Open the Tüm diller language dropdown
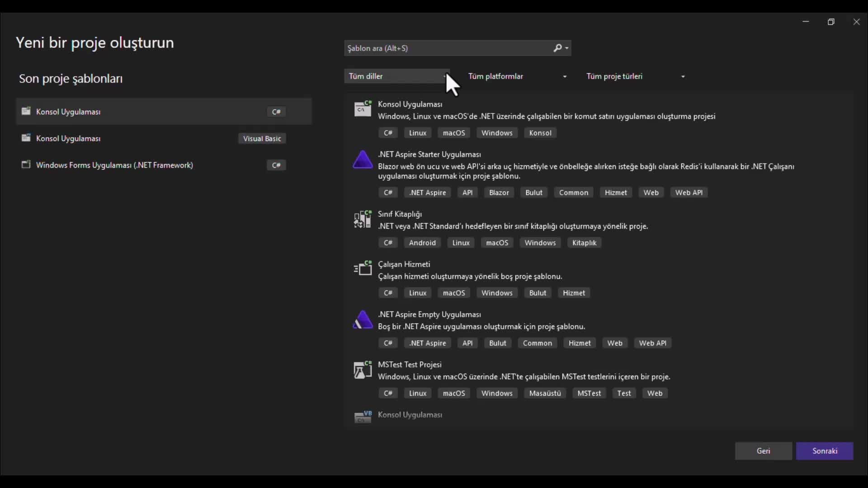The height and width of the screenshot is (488, 868). coord(397,76)
